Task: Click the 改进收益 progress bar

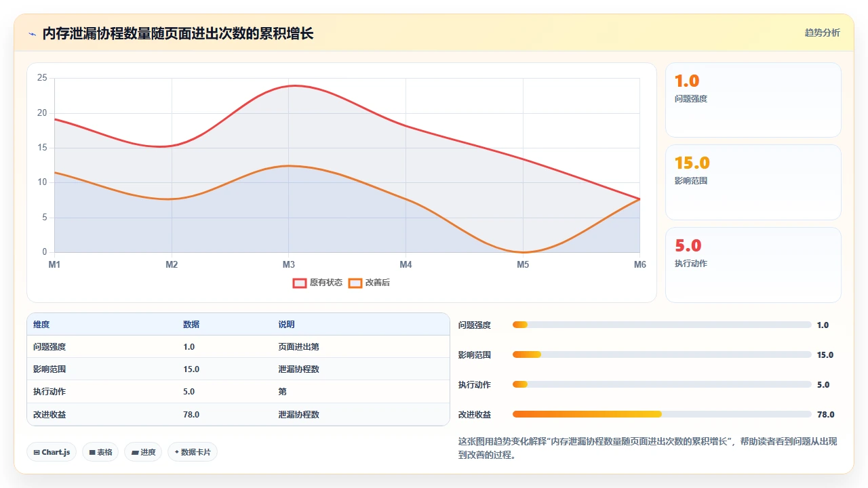Action: pos(662,414)
